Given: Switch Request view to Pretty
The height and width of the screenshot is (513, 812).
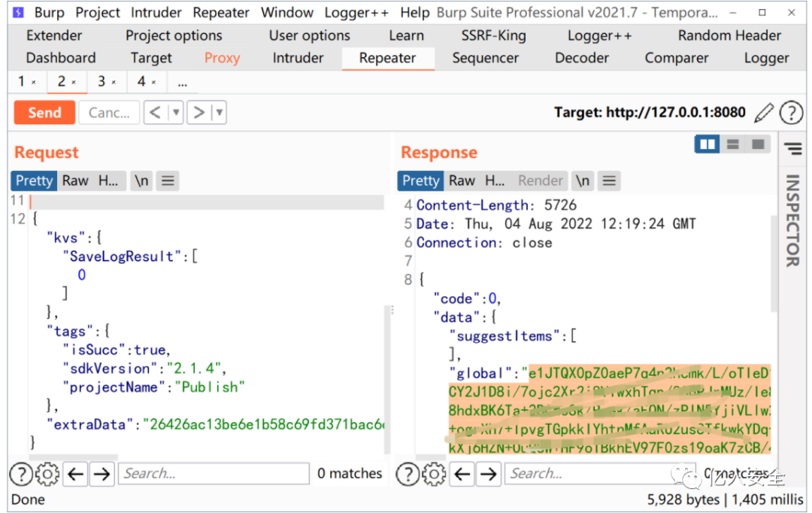Looking at the screenshot, I should (34, 181).
